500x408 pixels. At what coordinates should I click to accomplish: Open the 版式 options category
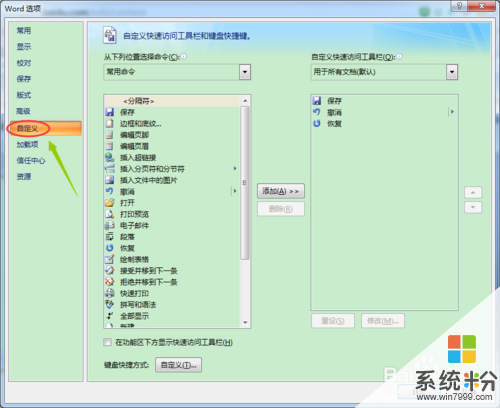point(24,95)
